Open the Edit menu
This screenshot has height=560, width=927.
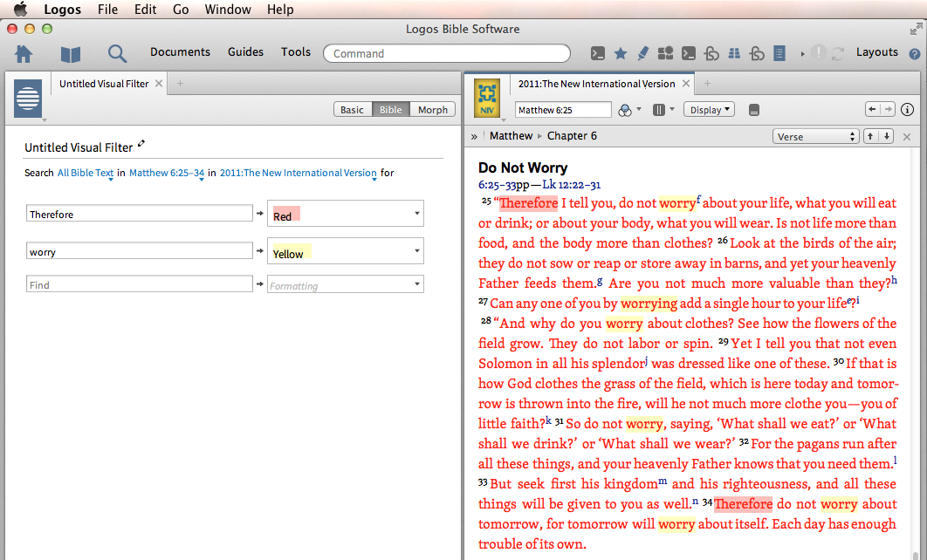(146, 10)
